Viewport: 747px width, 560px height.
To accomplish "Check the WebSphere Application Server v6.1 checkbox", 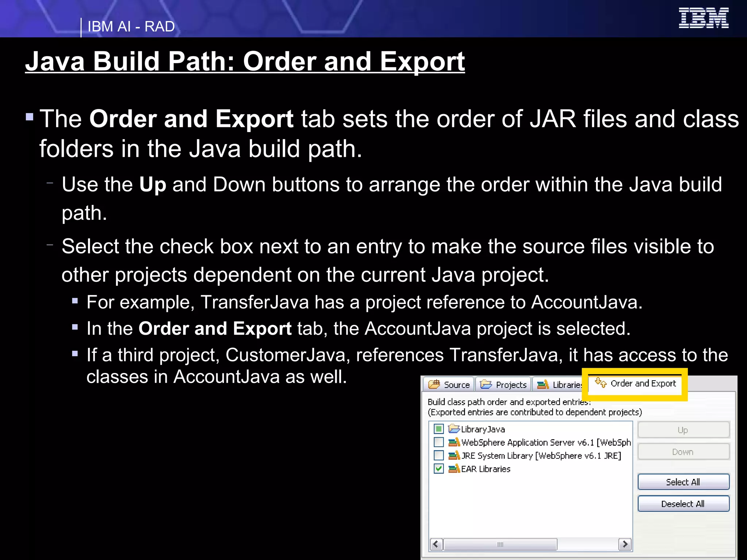I will [x=439, y=442].
